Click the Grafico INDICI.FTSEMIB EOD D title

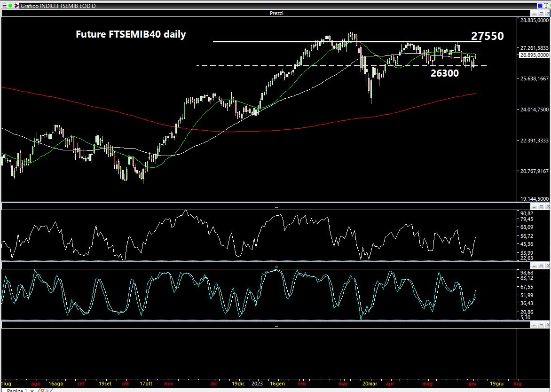click(x=58, y=6)
